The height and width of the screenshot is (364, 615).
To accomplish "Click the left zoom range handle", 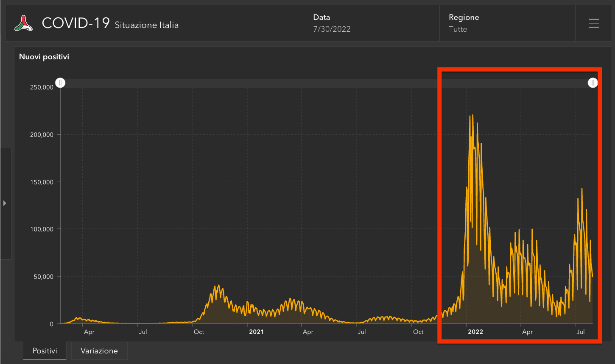I will (61, 83).
